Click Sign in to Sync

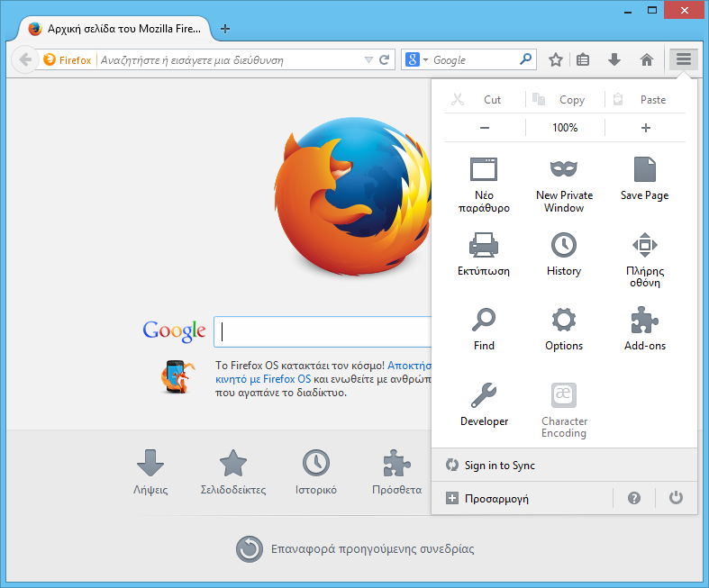(x=564, y=465)
